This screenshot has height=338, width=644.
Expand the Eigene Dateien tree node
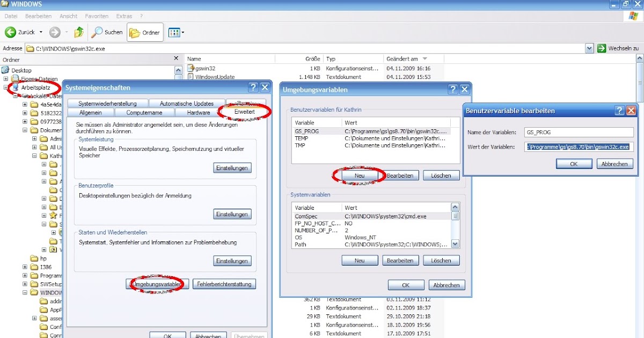point(5,79)
